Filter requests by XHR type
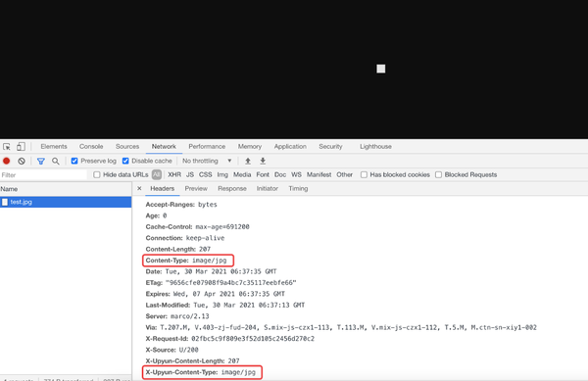The image size is (588, 381). 174,174
